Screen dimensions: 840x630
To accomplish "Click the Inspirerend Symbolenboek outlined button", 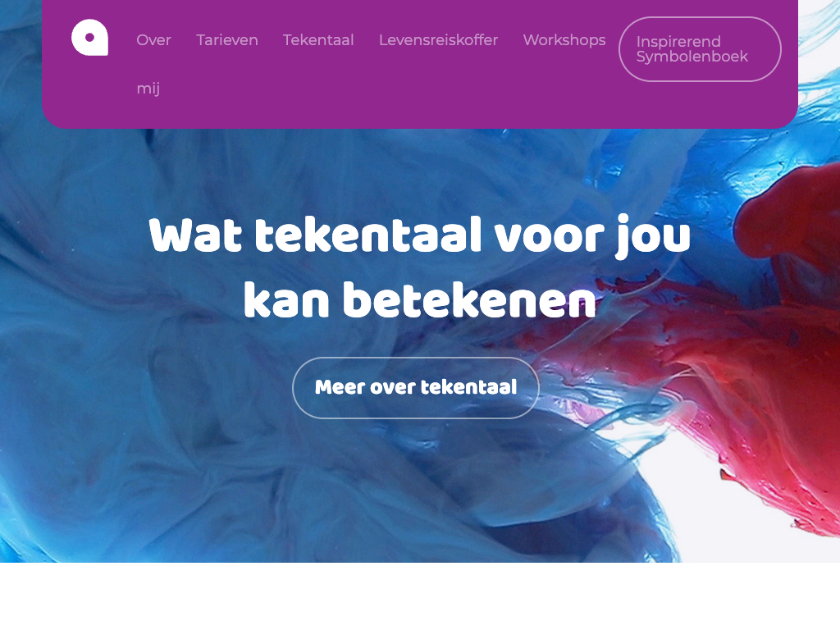I will pos(700,49).
